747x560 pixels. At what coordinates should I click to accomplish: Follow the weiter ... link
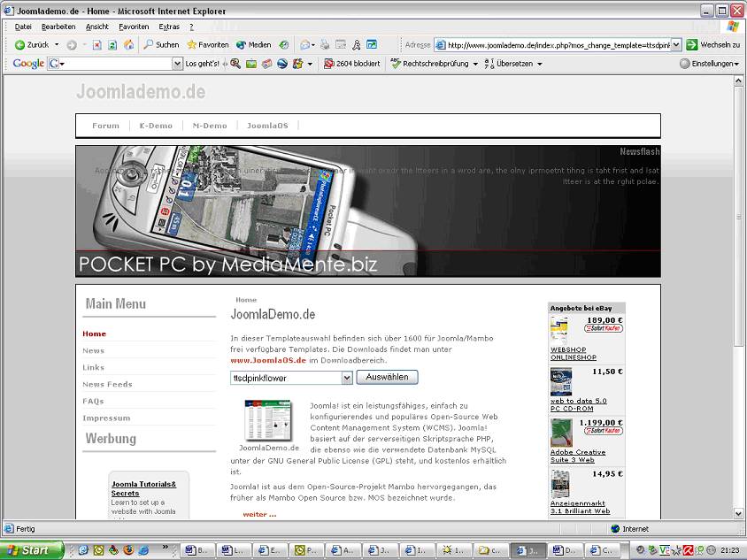[259, 514]
